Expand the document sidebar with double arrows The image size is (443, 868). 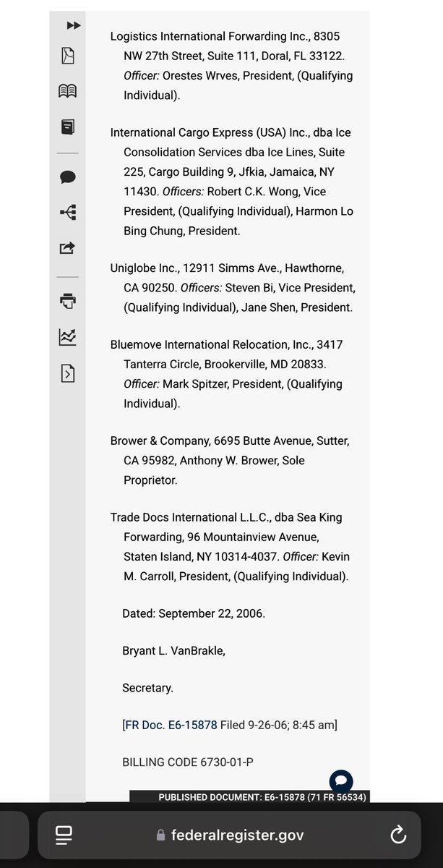[x=73, y=25]
